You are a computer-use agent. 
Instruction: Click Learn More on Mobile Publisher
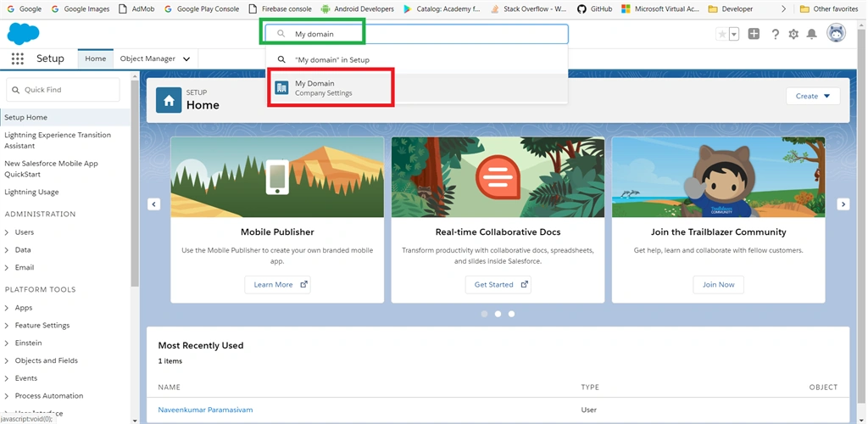point(278,285)
